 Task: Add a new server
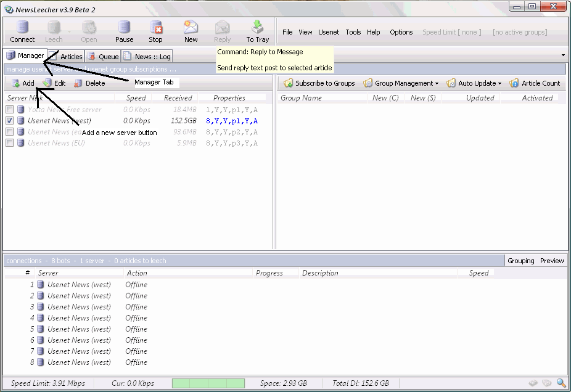23,83
